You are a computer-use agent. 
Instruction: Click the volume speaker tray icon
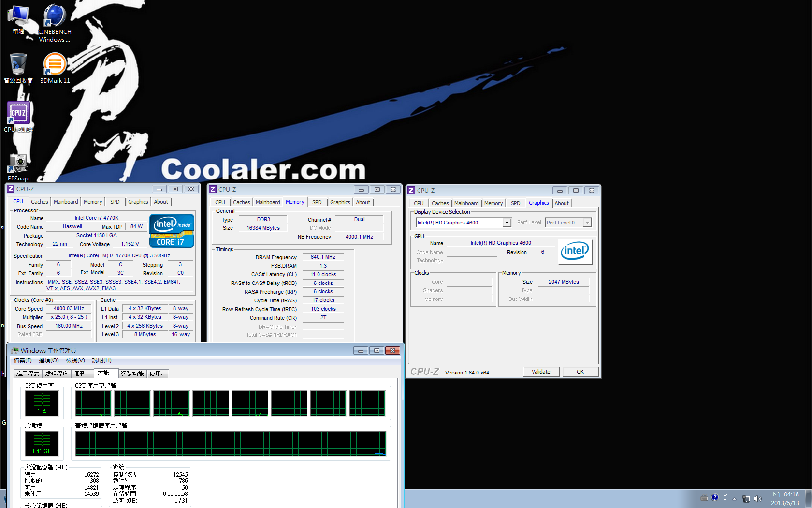click(x=757, y=499)
